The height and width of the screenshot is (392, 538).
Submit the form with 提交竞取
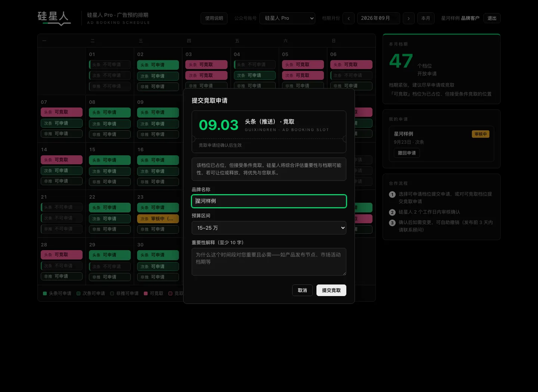coord(331,290)
